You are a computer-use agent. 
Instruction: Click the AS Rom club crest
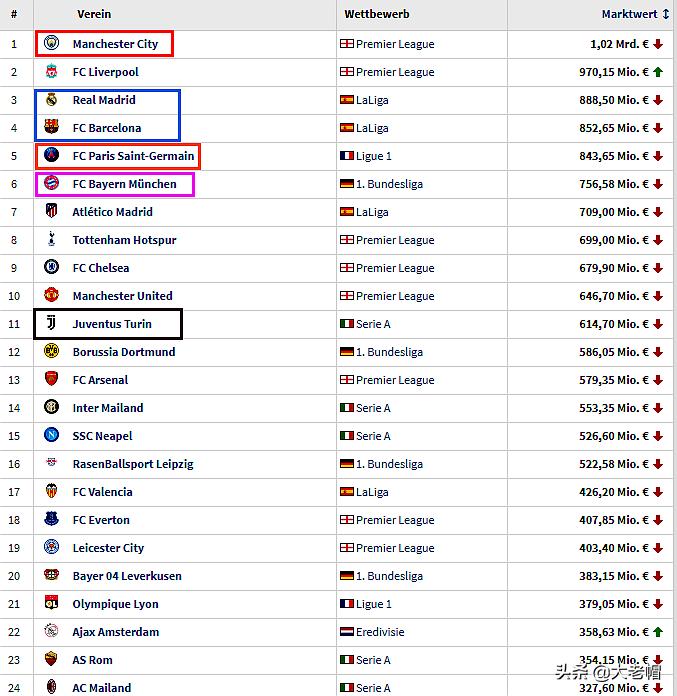pyautogui.click(x=52, y=660)
